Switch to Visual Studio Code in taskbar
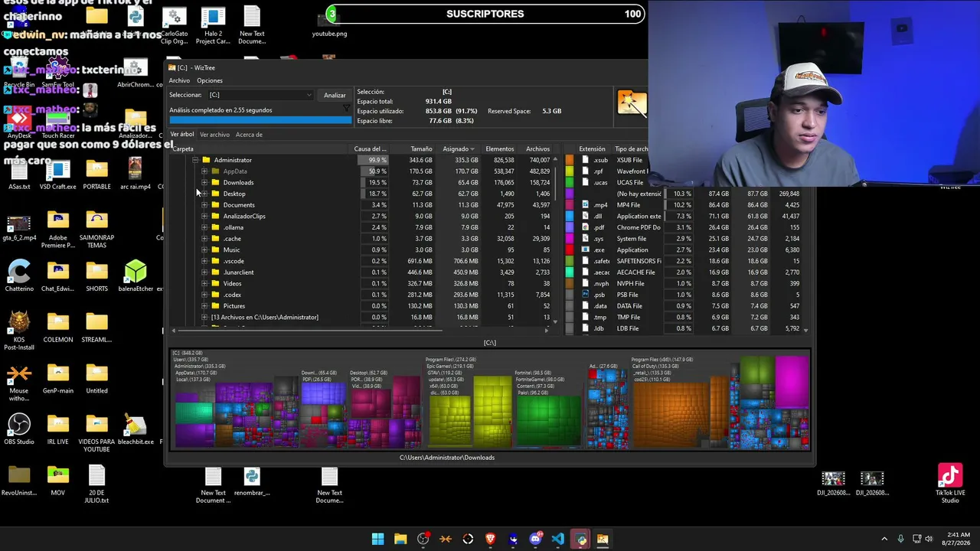980x551 pixels. pos(558,539)
